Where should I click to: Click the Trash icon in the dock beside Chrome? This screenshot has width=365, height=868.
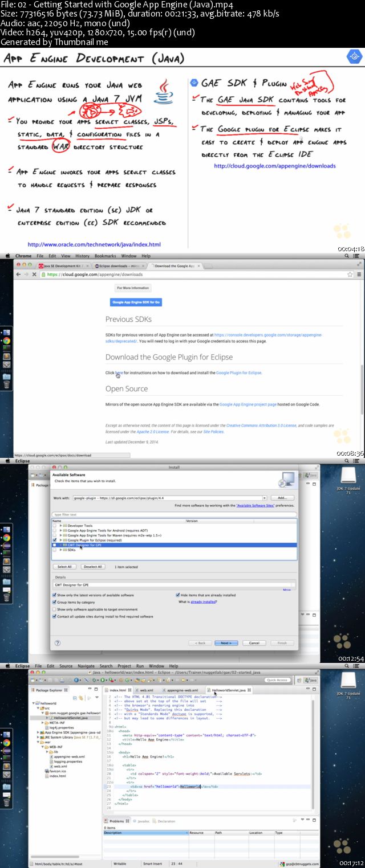pyautogui.click(x=6, y=384)
